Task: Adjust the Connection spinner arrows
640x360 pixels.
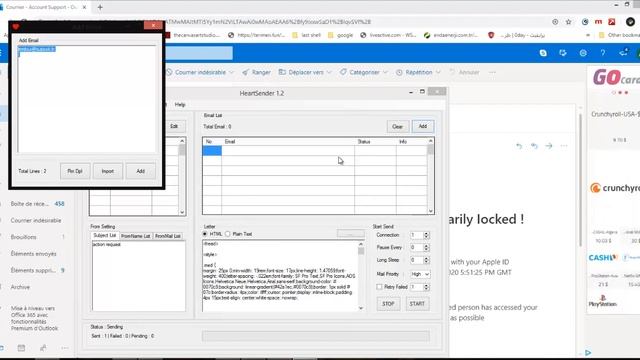Action: pos(427,235)
